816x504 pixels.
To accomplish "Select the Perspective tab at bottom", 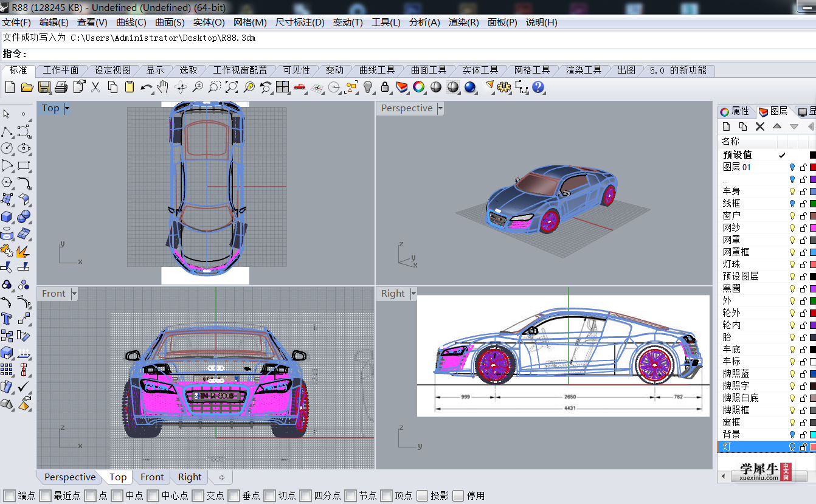I will coord(70,477).
